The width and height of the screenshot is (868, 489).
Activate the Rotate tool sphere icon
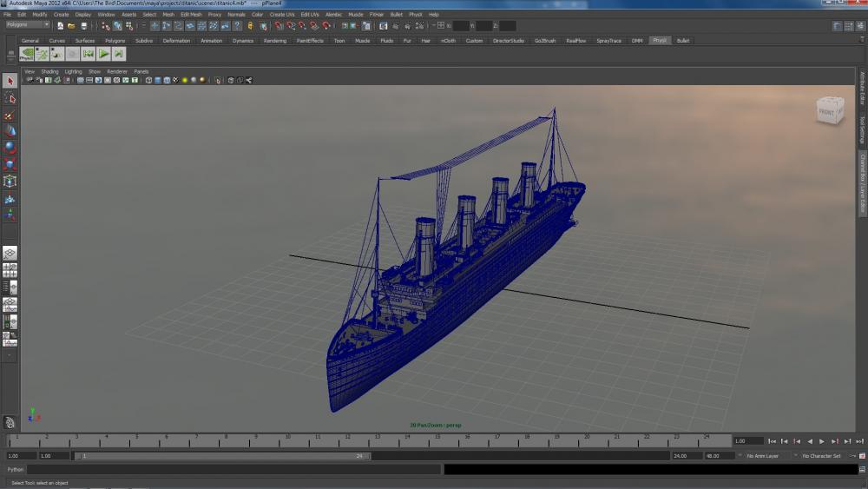10,147
